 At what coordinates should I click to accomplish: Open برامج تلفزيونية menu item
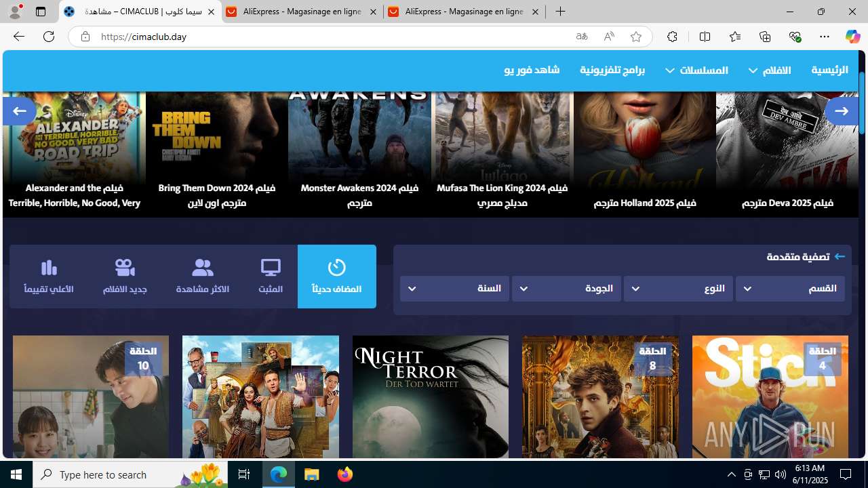(x=612, y=70)
